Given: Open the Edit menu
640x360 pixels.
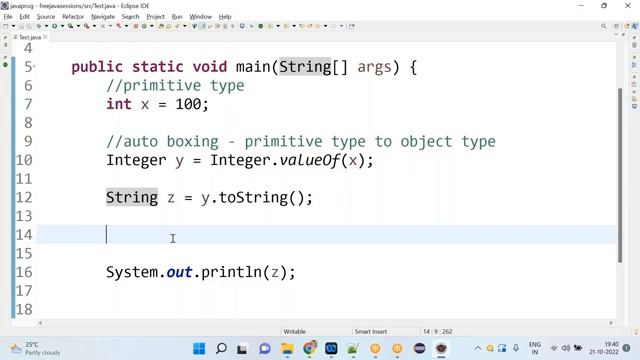Looking at the screenshot, I should point(24,17).
